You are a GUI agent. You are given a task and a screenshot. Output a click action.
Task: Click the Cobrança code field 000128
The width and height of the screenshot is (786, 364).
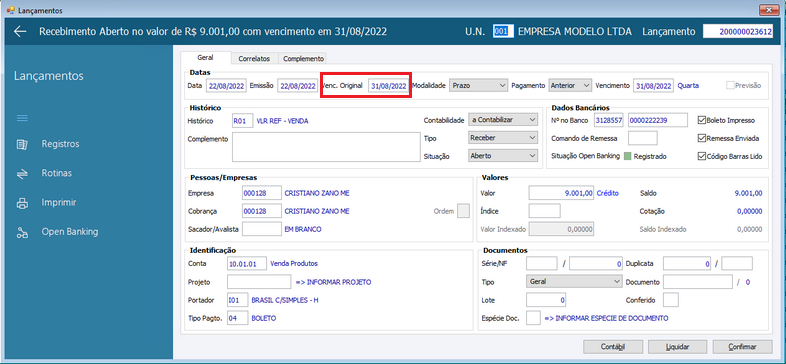(x=262, y=211)
